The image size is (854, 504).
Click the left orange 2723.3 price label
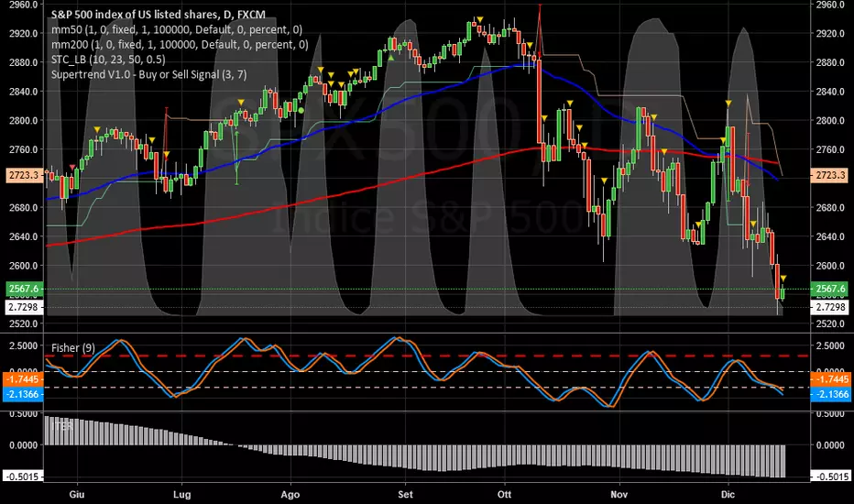pyautogui.click(x=24, y=175)
